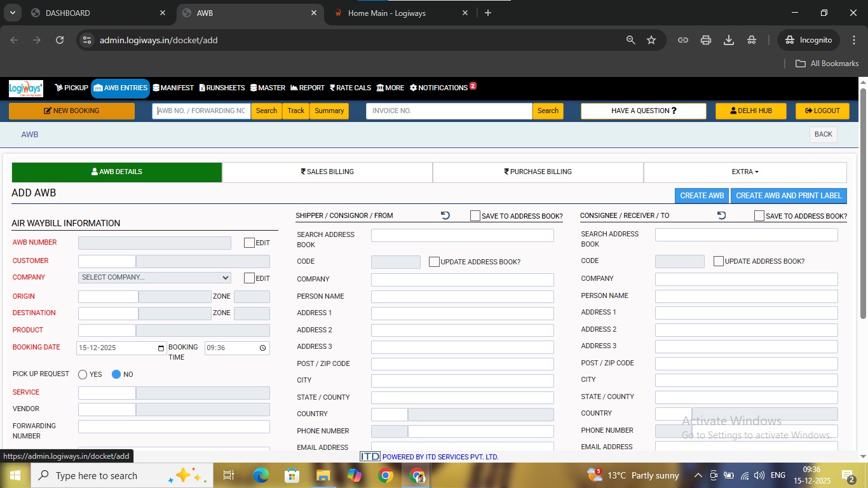Expand the Extra dropdown tab
This screenshot has width=868, height=488.
click(x=745, y=172)
